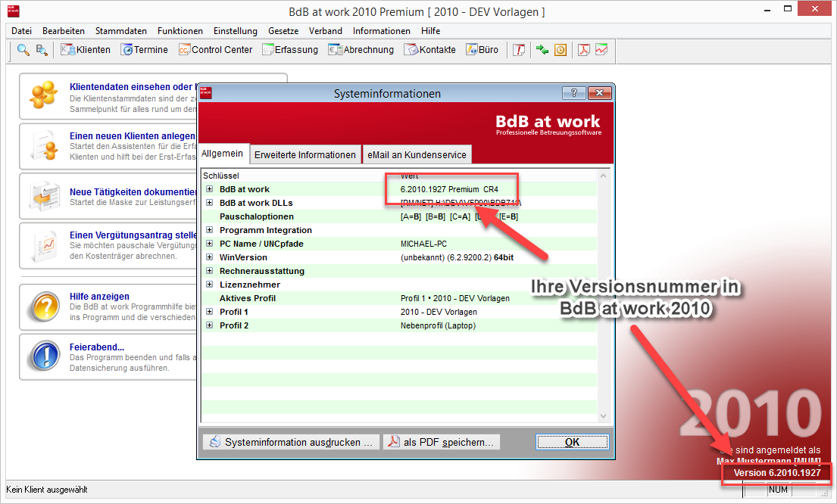This screenshot has width=837, height=504.
Task: Click the list scrollbar up arrow
Action: (x=603, y=176)
